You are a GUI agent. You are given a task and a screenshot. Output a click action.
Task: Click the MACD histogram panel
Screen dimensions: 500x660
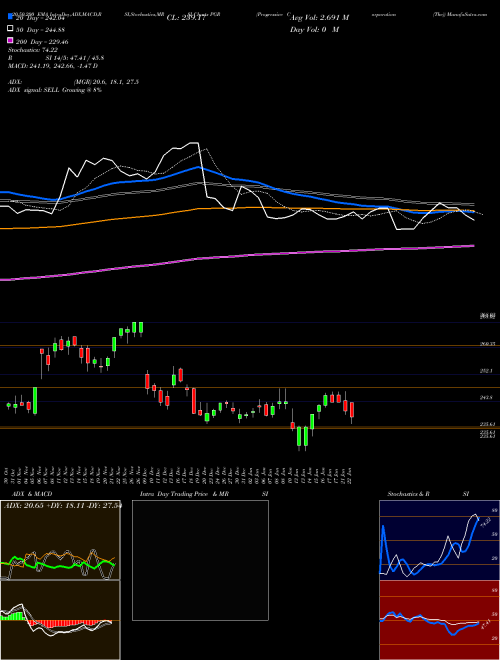pyautogui.click(x=60, y=620)
